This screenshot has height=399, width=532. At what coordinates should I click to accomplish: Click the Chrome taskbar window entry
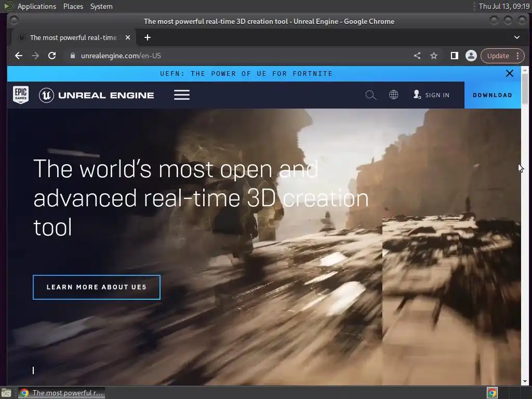(61, 393)
